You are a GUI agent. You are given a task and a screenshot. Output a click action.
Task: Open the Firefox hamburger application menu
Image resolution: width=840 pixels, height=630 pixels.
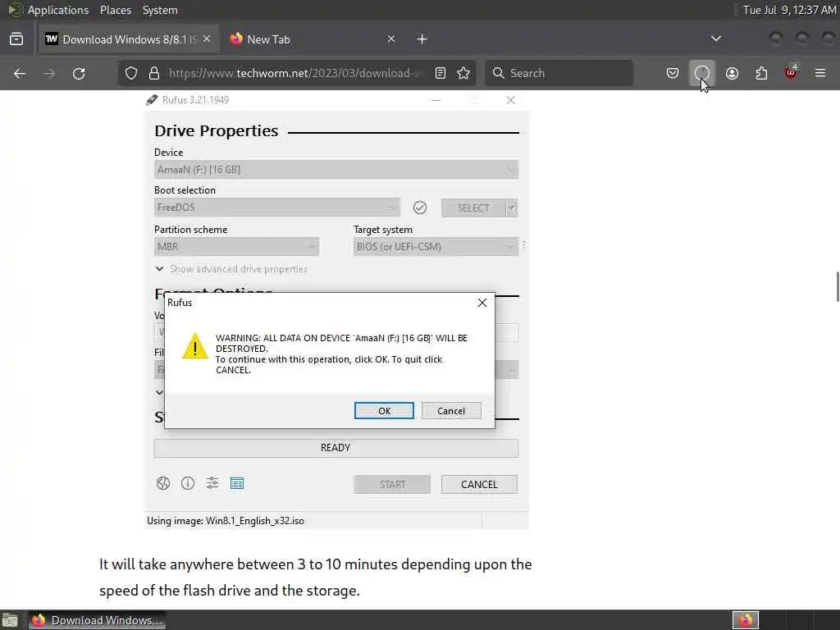[x=820, y=73]
